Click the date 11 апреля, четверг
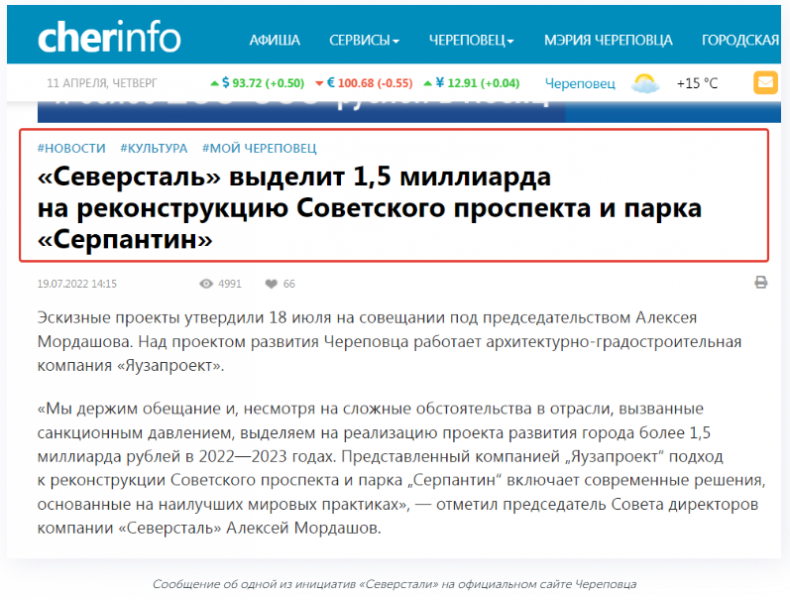The image size is (790, 600). click(x=102, y=83)
